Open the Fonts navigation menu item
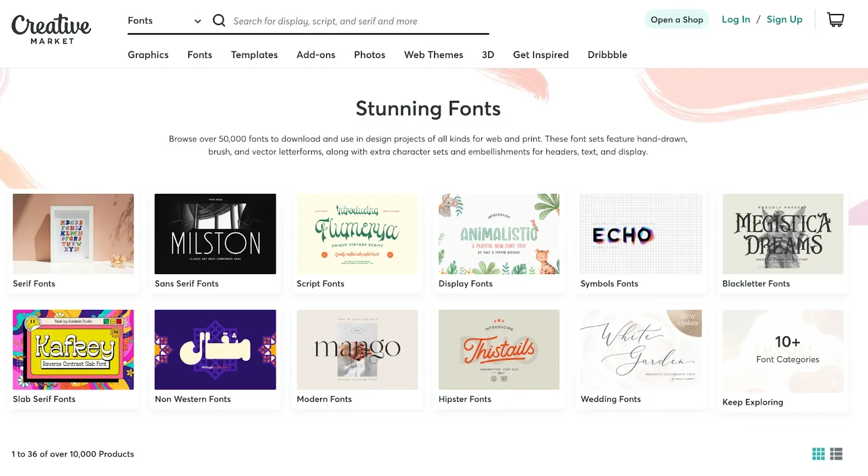The height and width of the screenshot is (476, 868). 200,55
